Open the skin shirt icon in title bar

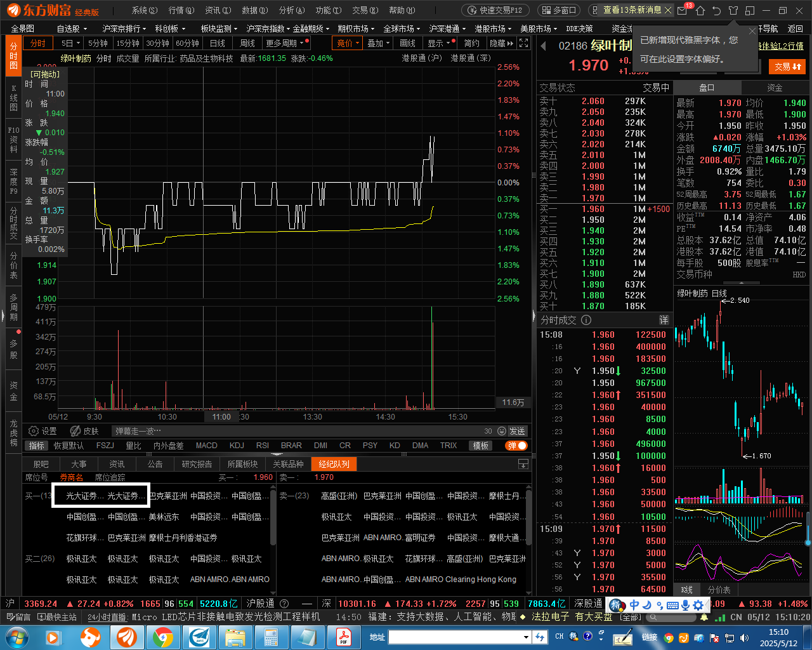[x=733, y=10]
